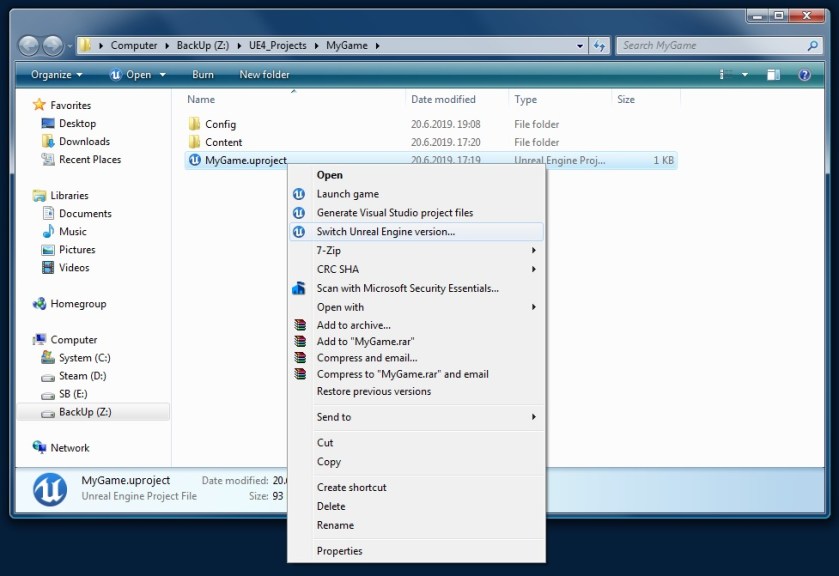The height and width of the screenshot is (576, 839).
Task: Open the Steam (D:) drive in sidebar
Action: (x=82, y=376)
